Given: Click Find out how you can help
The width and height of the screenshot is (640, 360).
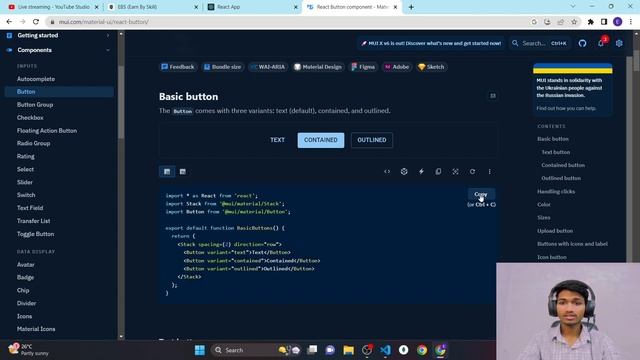Looking at the screenshot, I should 566,109.
